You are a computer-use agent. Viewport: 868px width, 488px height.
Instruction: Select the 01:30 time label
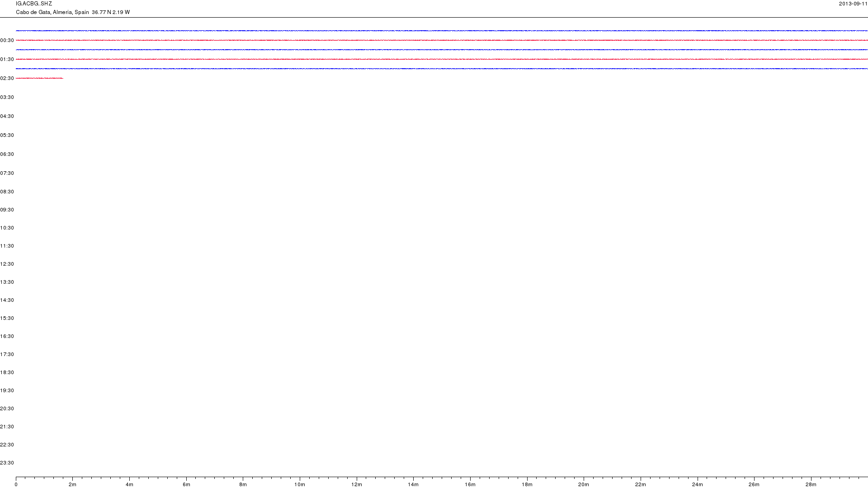click(7, 60)
